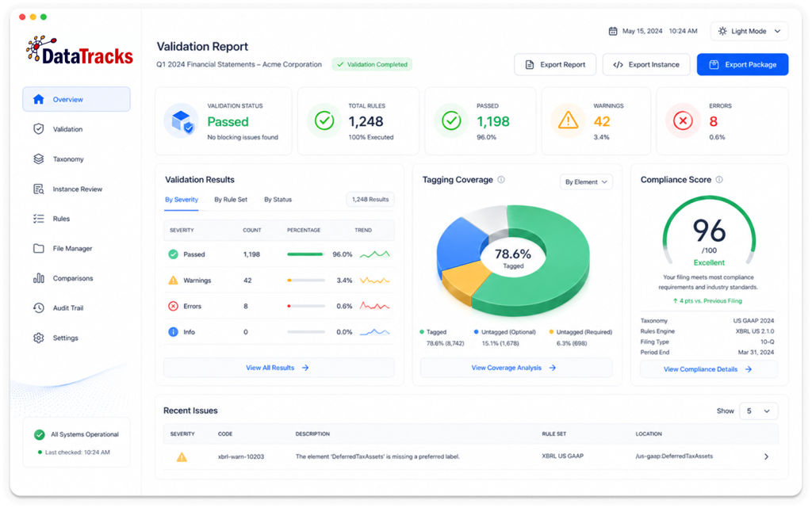The width and height of the screenshot is (812, 508).
Task: Expand the By Element dropdown
Action: coord(586,182)
